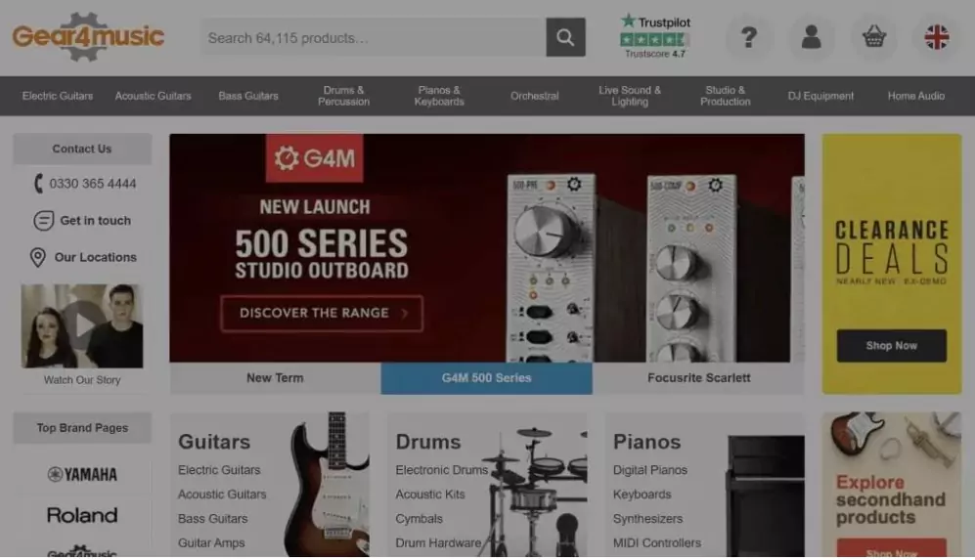This screenshot has width=975, height=560.
Task: Click the Discover The Range button
Action: (322, 314)
